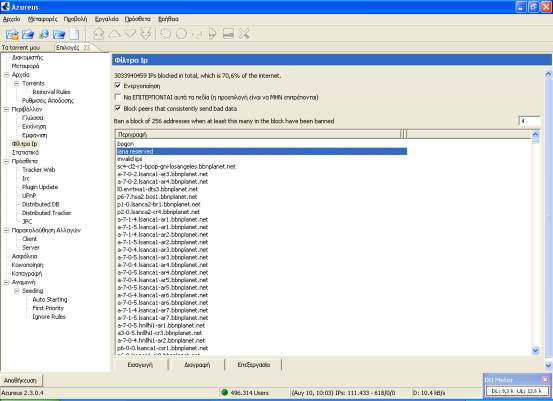This screenshot has width=553, height=401.
Task: Click the Επεξεργασία button
Action: [x=254, y=365]
